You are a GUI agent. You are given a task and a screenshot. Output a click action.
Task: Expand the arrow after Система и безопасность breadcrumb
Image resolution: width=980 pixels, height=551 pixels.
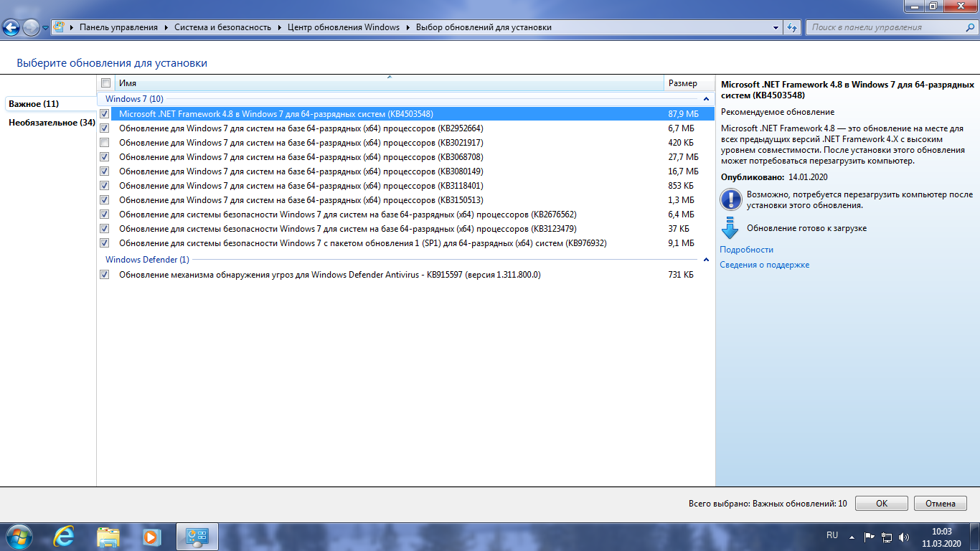point(279,27)
